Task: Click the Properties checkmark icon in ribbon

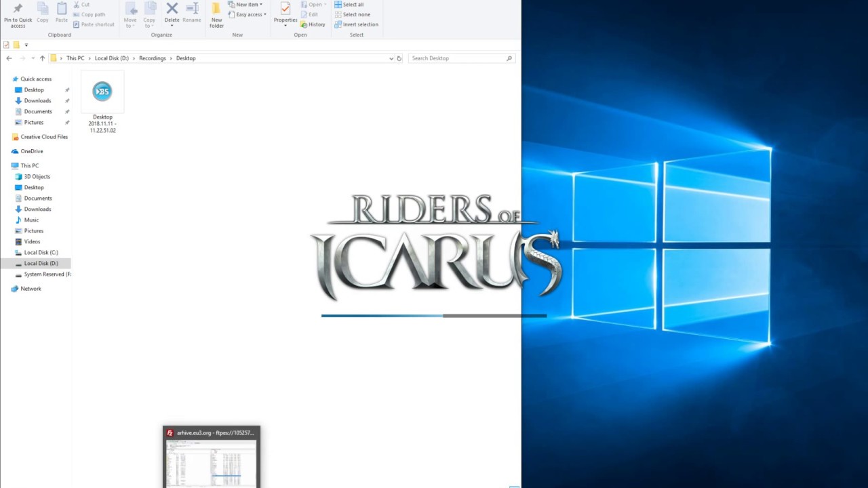Action: [x=285, y=8]
